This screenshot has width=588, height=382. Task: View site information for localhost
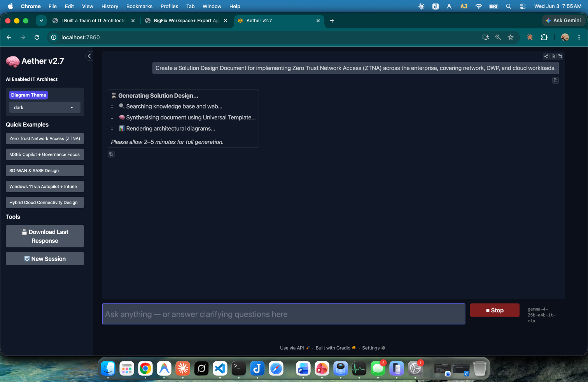(x=54, y=37)
